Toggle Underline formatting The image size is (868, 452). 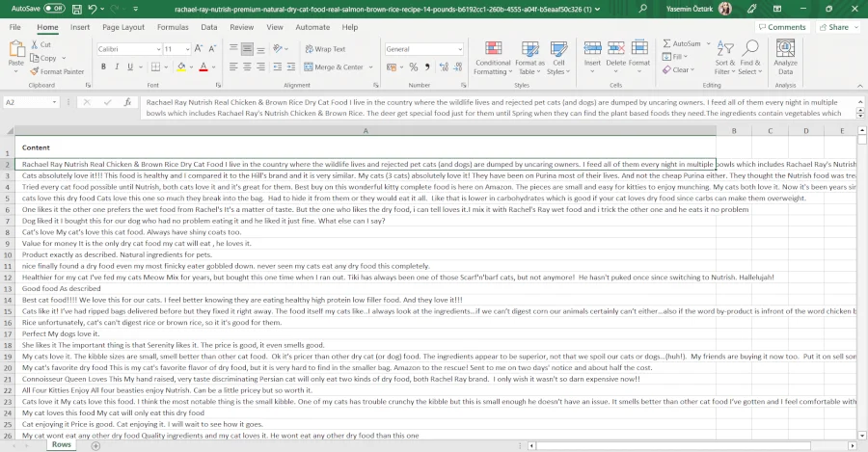(130, 66)
